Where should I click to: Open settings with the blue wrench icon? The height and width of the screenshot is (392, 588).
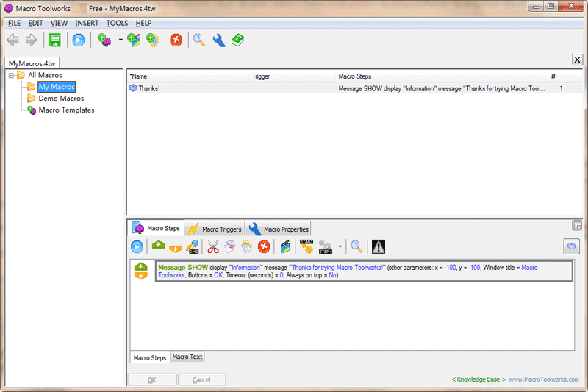pos(218,40)
